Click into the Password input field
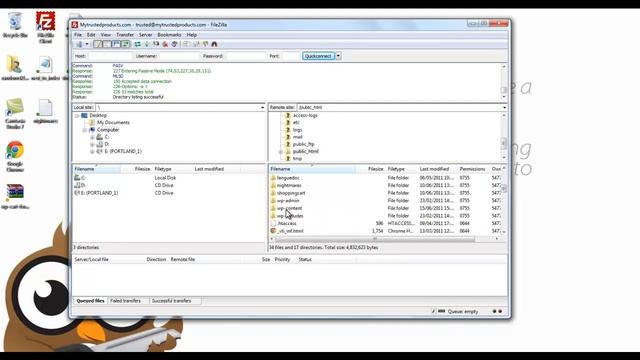The width and height of the screenshot is (640, 360). (245, 56)
